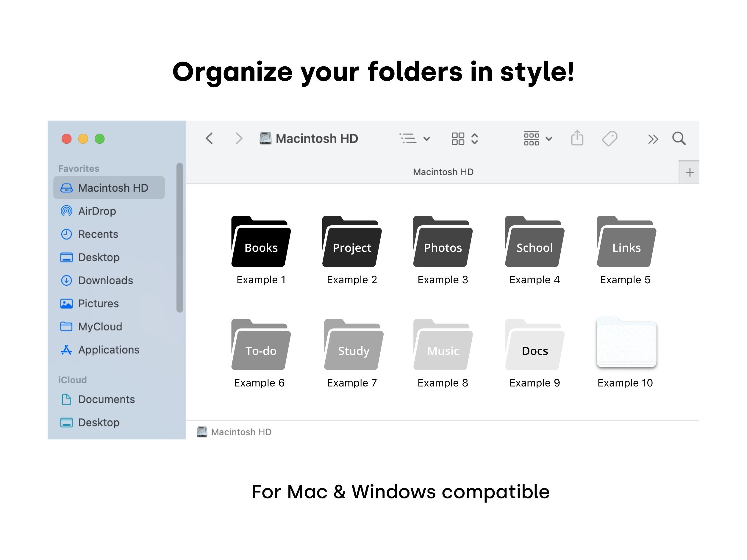Click the Back navigation arrow
Viewport: 747px width, 560px height.
(210, 138)
